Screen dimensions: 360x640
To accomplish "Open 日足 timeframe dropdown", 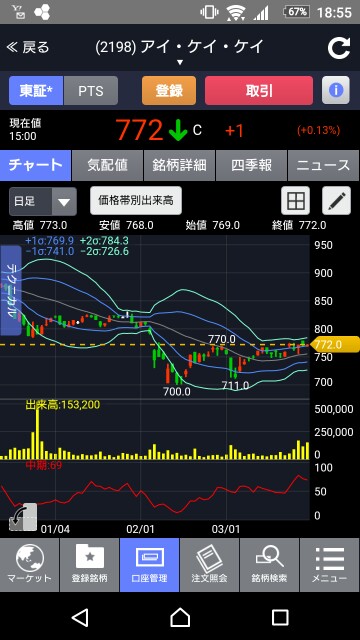I will [x=43, y=201].
